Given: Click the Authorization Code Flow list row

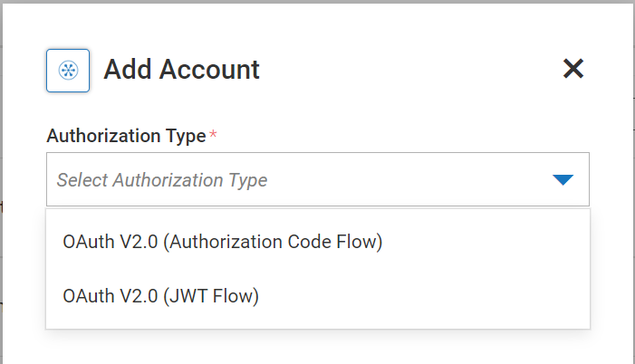Looking at the screenshot, I should pyautogui.click(x=317, y=242).
